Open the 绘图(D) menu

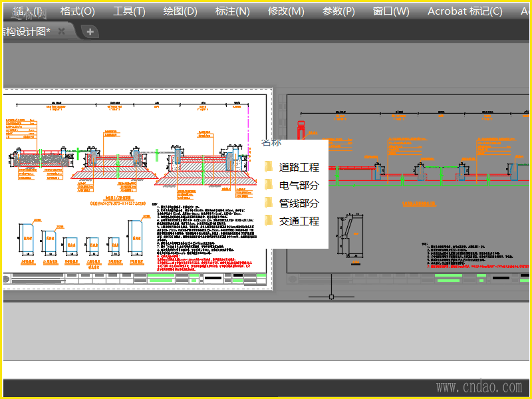(x=180, y=11)
